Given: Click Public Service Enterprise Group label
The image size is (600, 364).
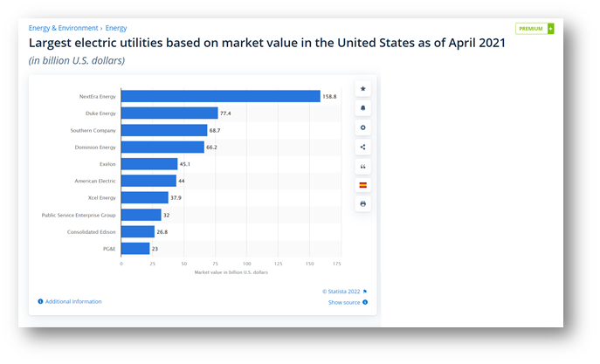Looking at the screenshot, I should (x=79, y=216).
